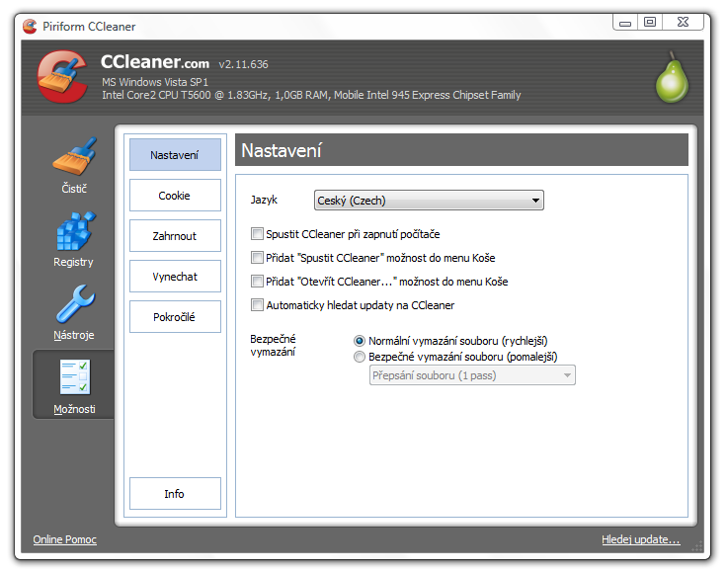Click the CCleaner title bar app icon
The height and width of the screenshot is (573, 728).
(x=30, y=27)
